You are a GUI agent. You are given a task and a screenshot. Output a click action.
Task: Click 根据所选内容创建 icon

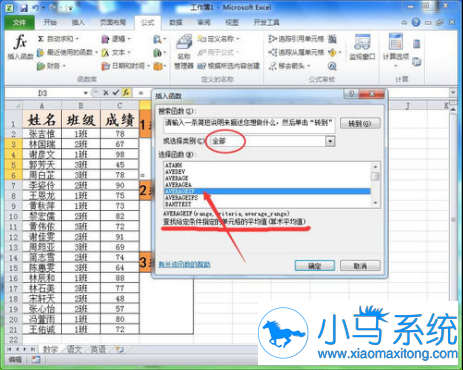tap(228, 66)
